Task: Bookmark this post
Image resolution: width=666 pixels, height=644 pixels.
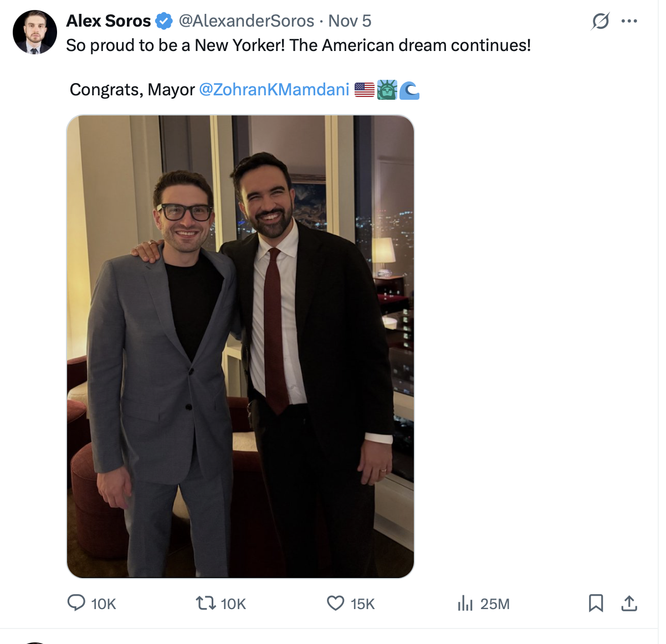Action: pos(596,602)
